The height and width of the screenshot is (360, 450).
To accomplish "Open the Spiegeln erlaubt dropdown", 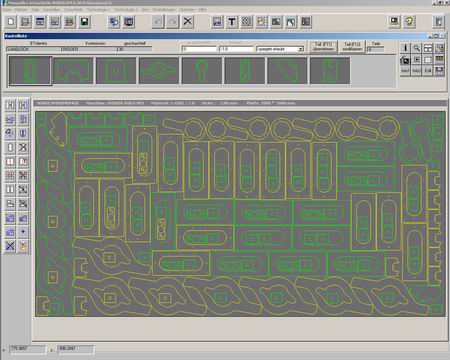I will [x=280, y=49].
